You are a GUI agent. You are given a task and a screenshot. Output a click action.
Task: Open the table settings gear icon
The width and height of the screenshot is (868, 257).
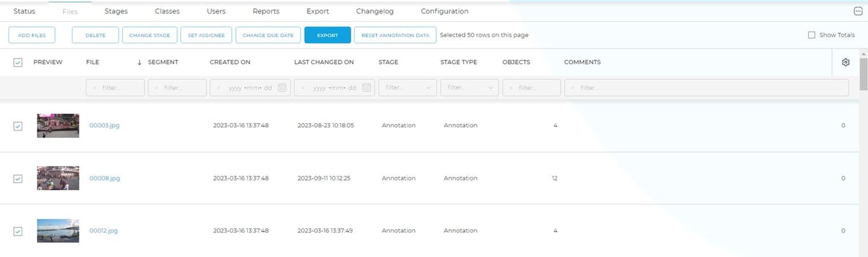coord(845,62)
